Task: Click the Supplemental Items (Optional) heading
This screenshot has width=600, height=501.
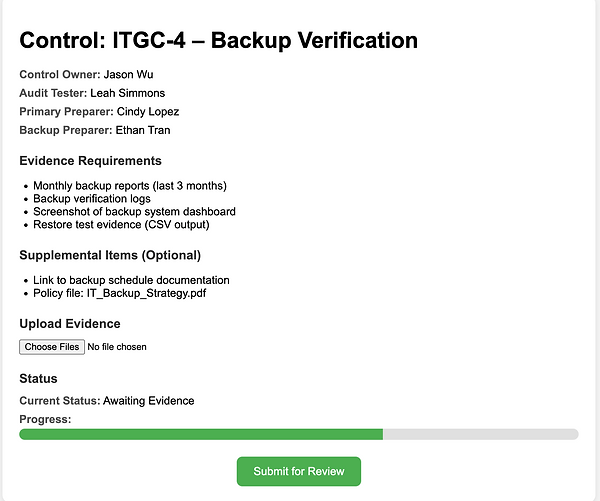Action: pyautogui.click(x=110, y=255)
